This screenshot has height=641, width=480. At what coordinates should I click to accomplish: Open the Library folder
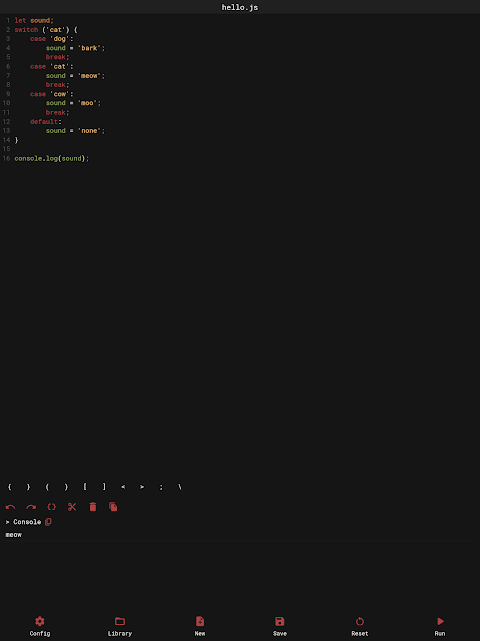[120, 626]
